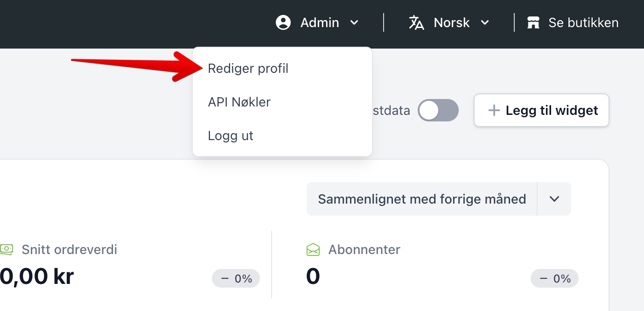Viewport: 644px width, 311px height.
Task: Collapse the Admin dropdown chevron
Action: [x=354, y=22]
